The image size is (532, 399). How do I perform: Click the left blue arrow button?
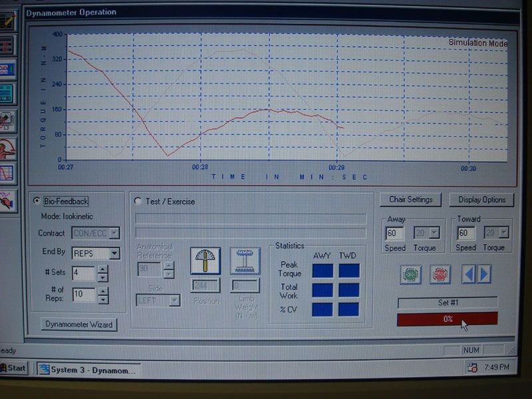(469, 274)
